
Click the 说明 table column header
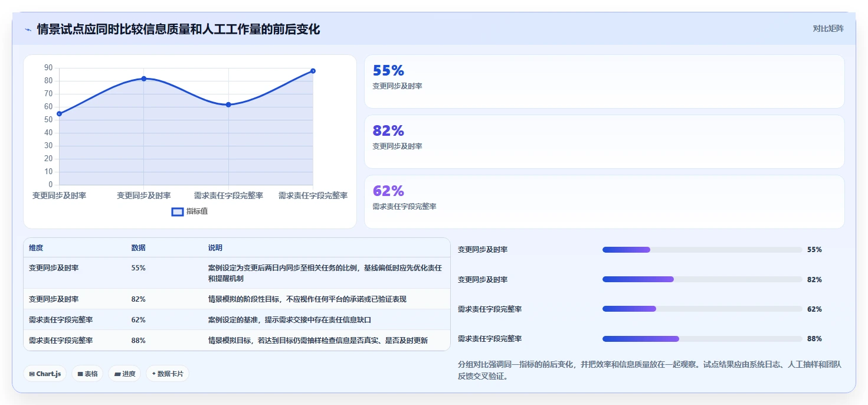[215, 248]
